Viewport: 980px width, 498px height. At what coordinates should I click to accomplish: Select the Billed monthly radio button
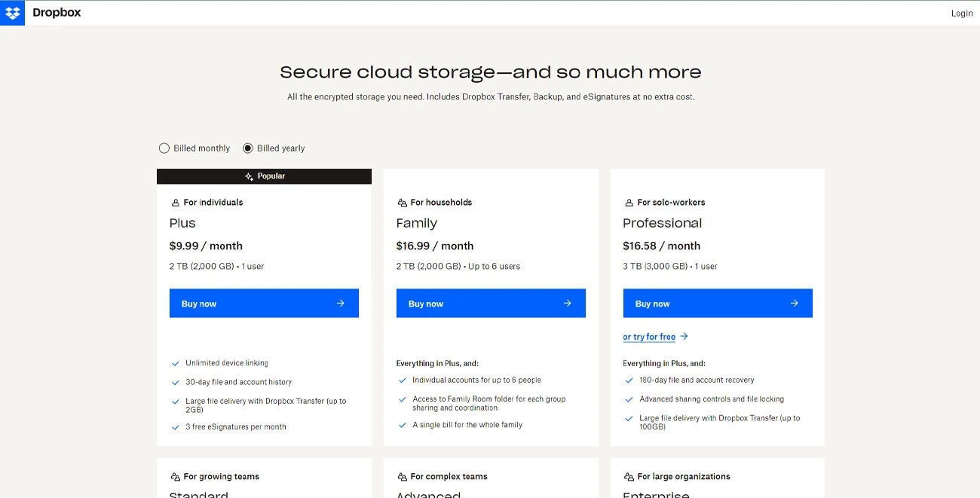tap(164, 148)
